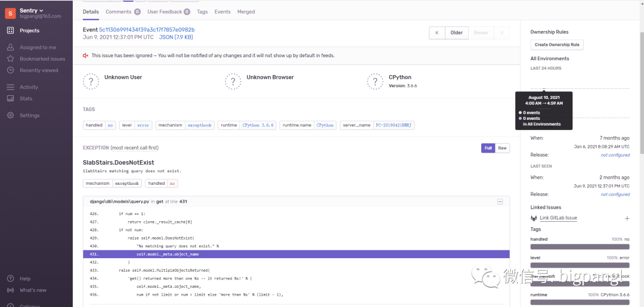This screenshot has height=307, width=644.
Task: Go to Assigned to me
Action: tap(38, 47)
